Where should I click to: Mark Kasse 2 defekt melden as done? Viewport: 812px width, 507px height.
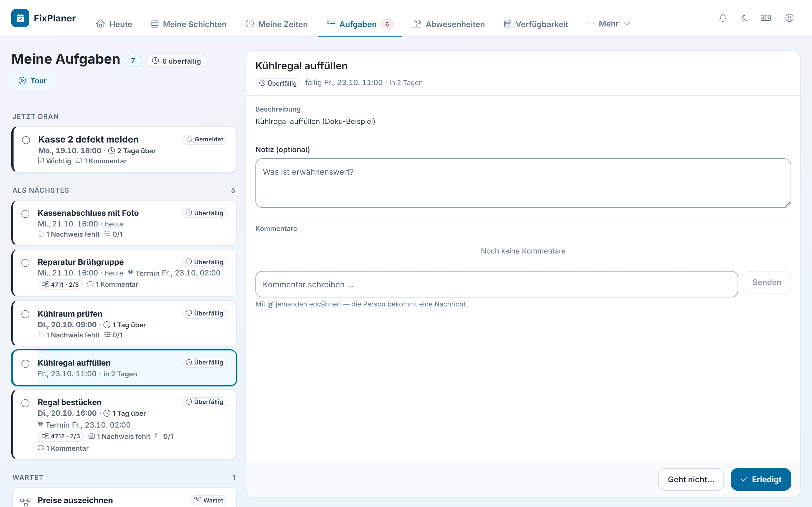point(26,140)
